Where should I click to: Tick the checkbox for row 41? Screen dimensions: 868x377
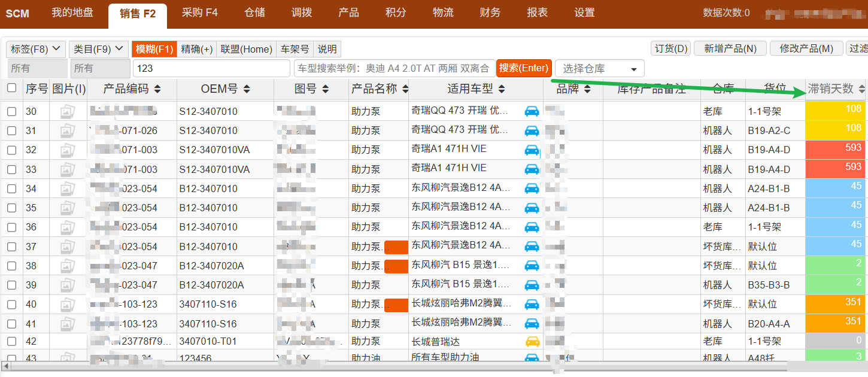pos(12,324)
